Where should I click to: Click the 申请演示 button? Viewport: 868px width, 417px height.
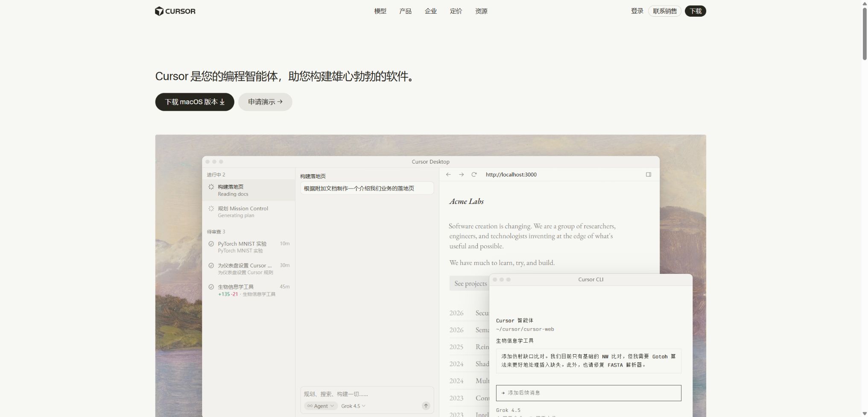click(265, 102)
